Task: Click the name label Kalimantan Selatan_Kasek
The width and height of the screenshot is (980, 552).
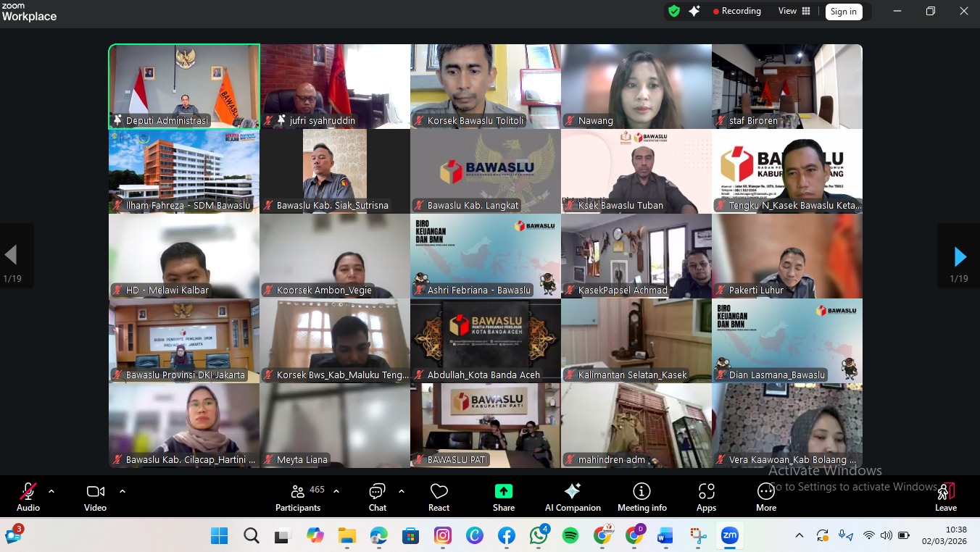Action: 633,375
